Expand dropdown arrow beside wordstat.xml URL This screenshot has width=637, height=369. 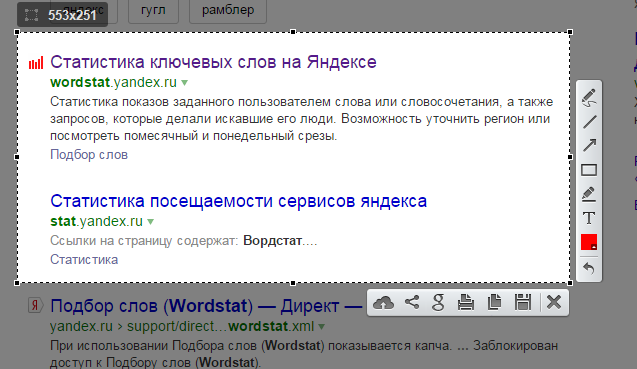(x=322, y=327)
